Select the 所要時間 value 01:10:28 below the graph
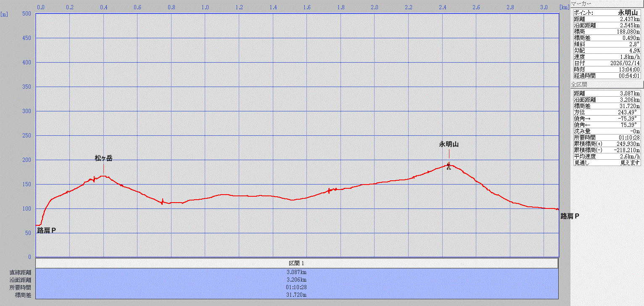The image size is (644, 306). point(297,288)
